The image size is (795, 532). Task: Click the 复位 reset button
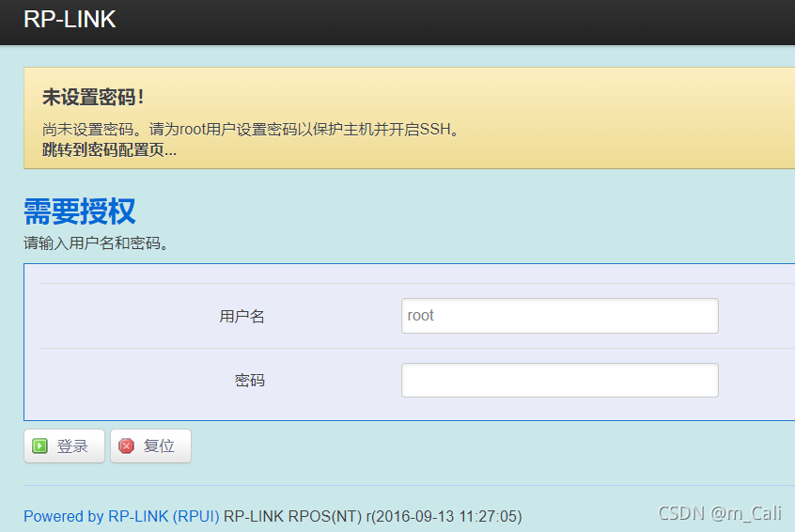coord(150,446)
